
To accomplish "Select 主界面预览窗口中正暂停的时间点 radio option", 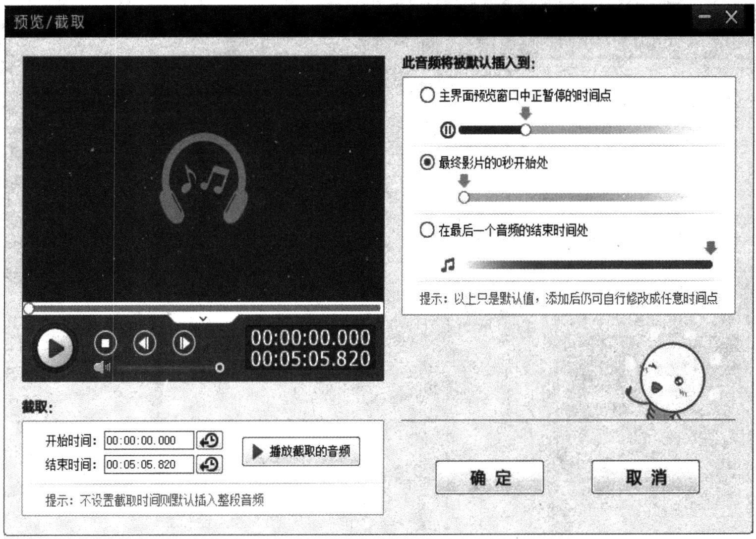I will (427, 95).
